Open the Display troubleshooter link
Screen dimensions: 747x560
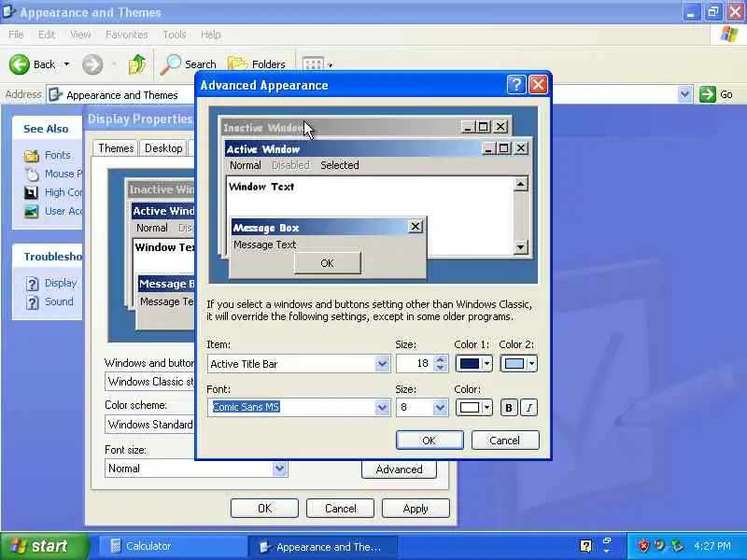(61, 283)
